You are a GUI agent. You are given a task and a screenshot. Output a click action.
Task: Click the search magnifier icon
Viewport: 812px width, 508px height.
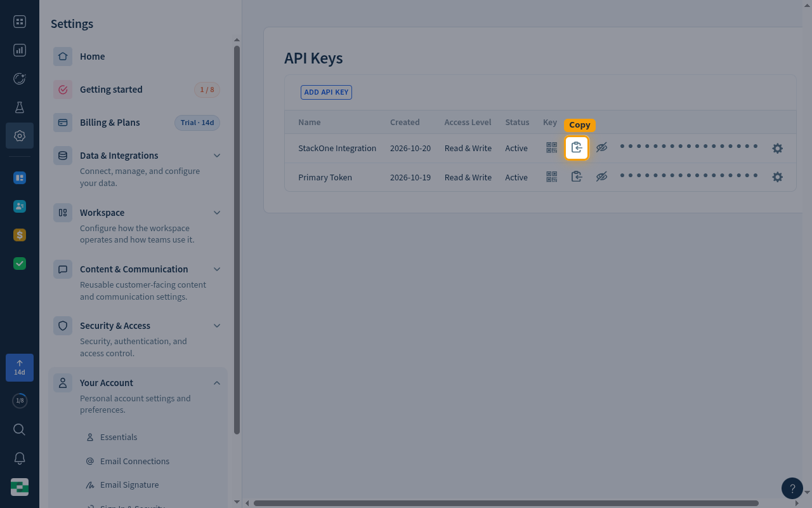pyautogui.click(x=20, y=430)
